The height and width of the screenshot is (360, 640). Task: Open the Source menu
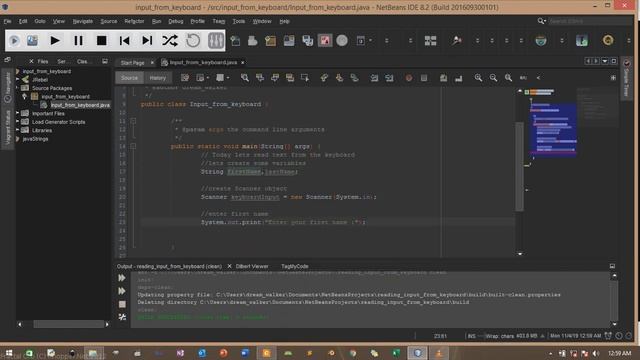click(109, 21)
